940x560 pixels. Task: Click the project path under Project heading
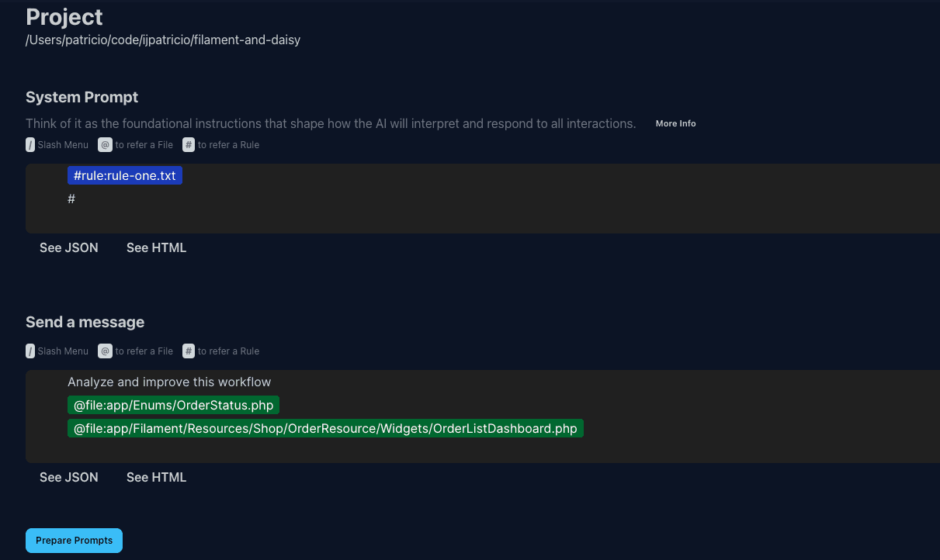pyautogui.click(x=162, y=40)
